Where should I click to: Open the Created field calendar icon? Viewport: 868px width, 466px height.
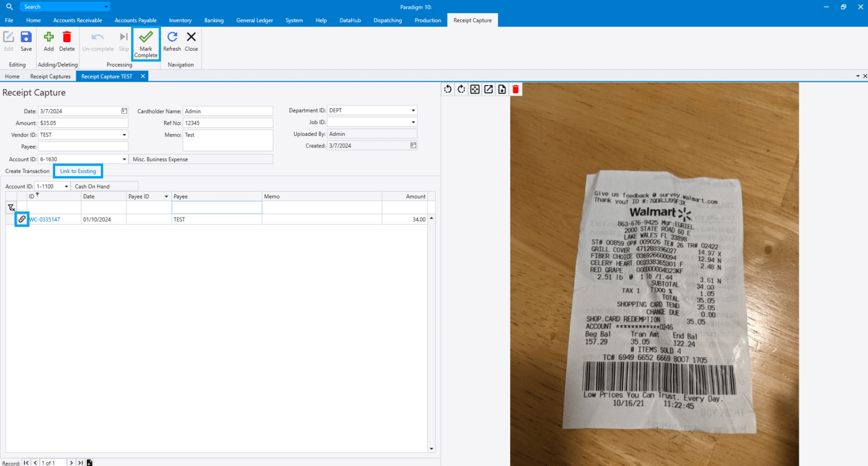pos(413,145)
